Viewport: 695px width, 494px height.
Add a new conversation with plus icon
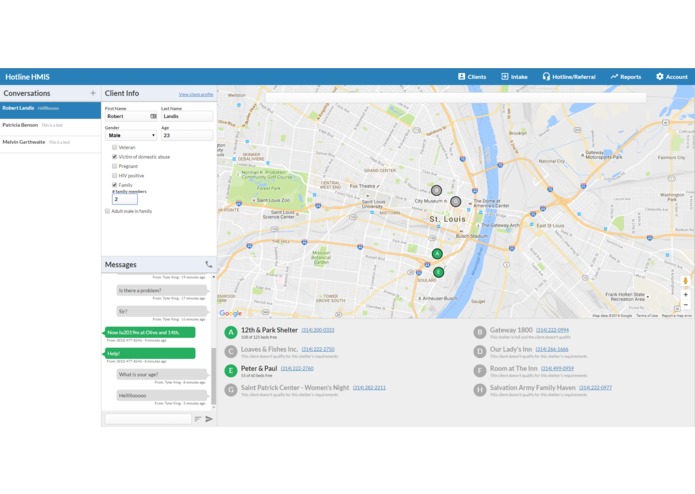(x=93, y=93)
